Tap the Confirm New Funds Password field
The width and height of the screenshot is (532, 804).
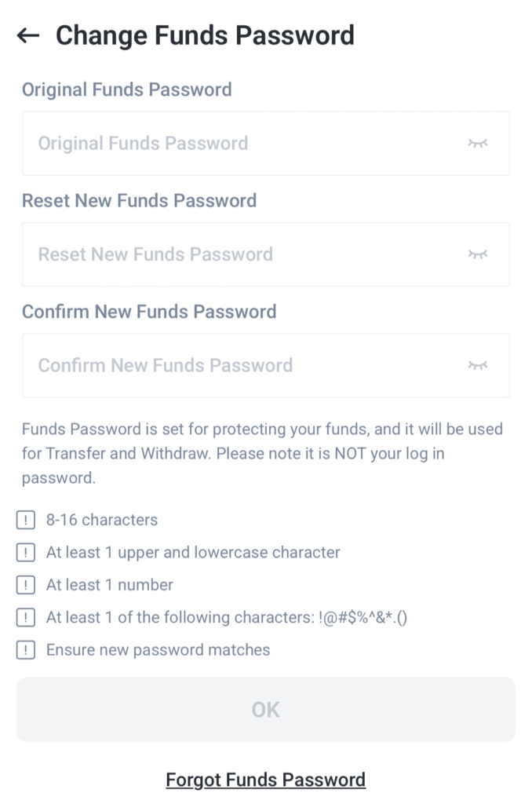(x=235, y=365)
